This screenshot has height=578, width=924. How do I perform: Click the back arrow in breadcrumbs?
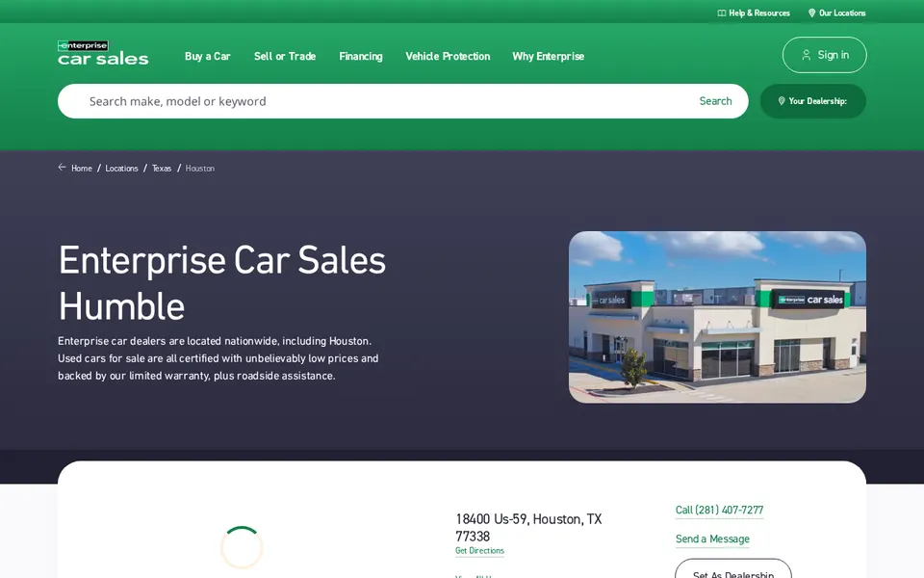point(62,168)
